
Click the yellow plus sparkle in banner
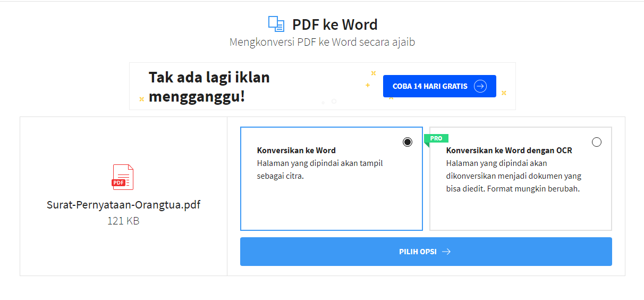pos(367,85)
